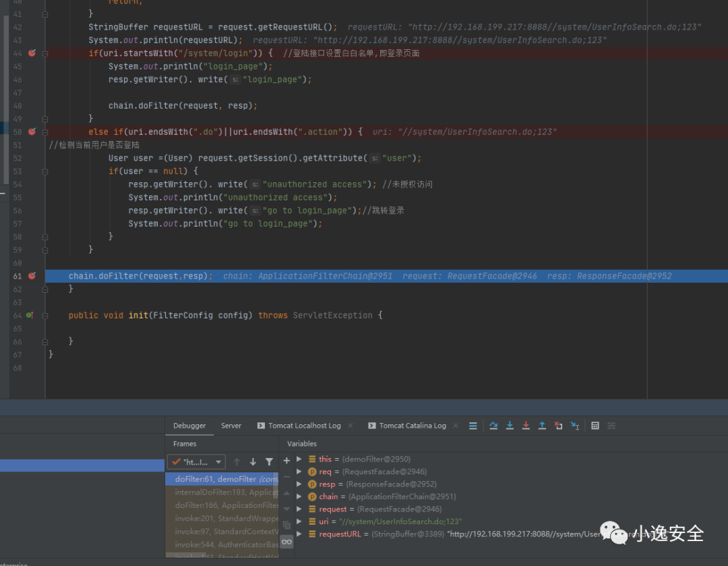Click the Step Over debugger icon

click(x=493, y=426)
